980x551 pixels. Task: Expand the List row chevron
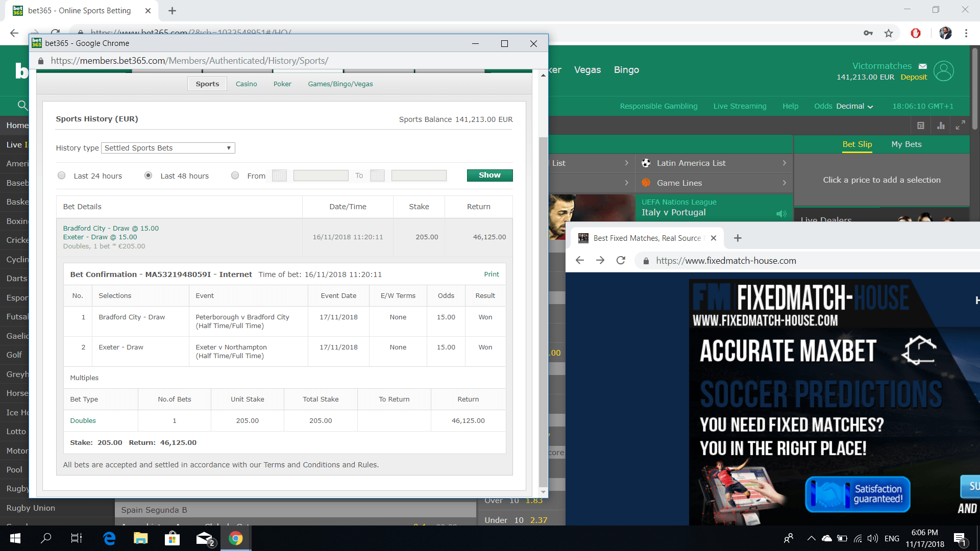point(626,163)
